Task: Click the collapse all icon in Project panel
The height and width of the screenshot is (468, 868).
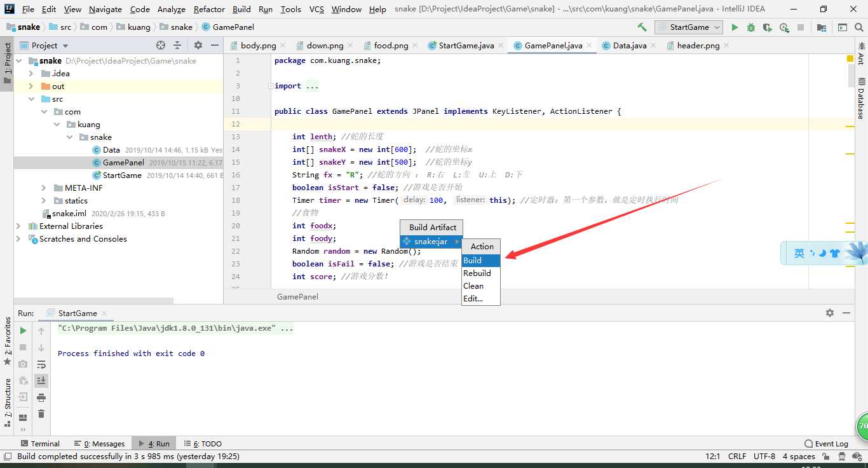Action: point(177,45)
